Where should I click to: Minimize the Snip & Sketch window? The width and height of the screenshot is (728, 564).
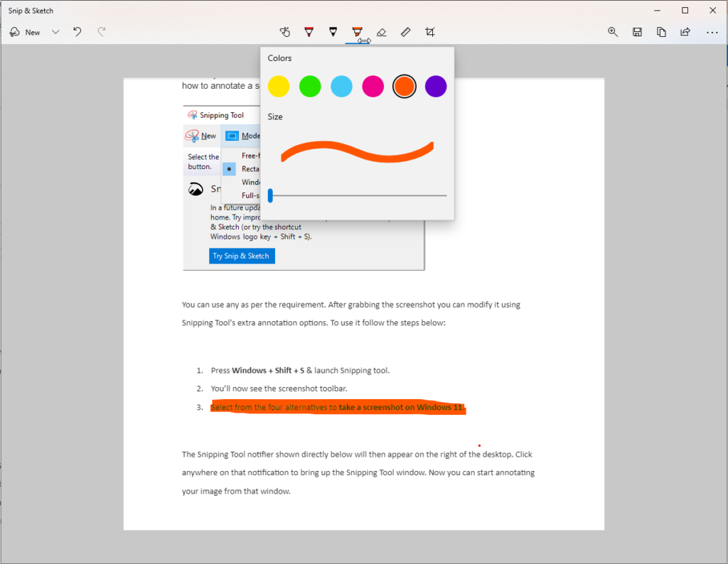tap(657, 10)
